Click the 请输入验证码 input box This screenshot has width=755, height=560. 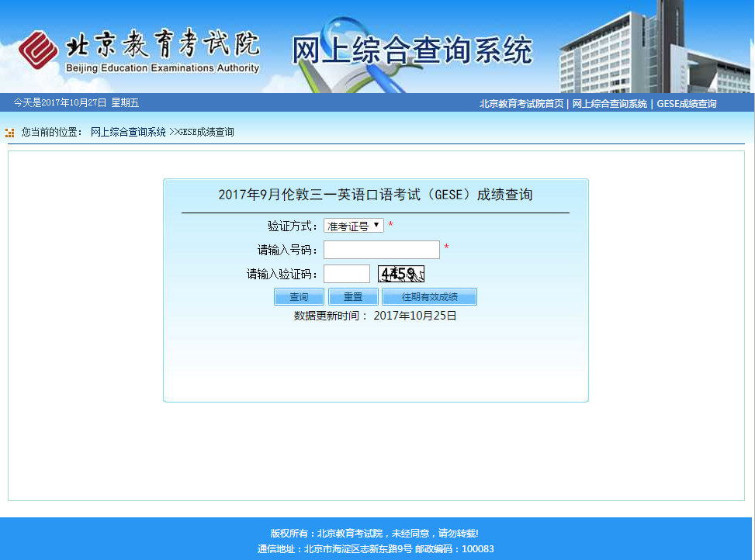(346, 274)
